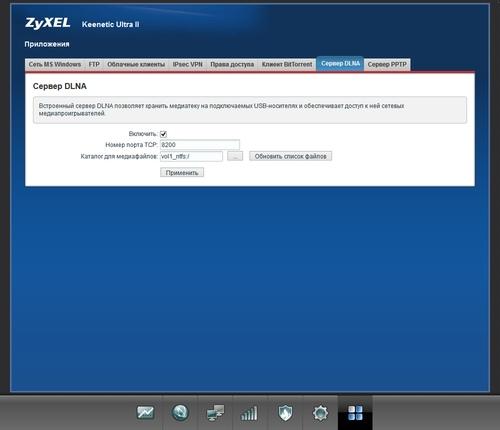The width and height of the screenshot is (500, 430).
Task: Open the system settings gear icon
Action: pyautogui.click(x=320, y=413)
